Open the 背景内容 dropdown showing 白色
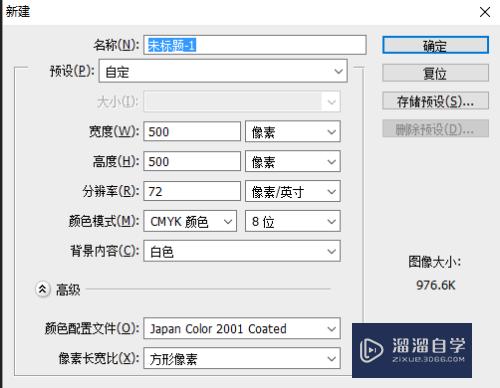 point(242,251)
